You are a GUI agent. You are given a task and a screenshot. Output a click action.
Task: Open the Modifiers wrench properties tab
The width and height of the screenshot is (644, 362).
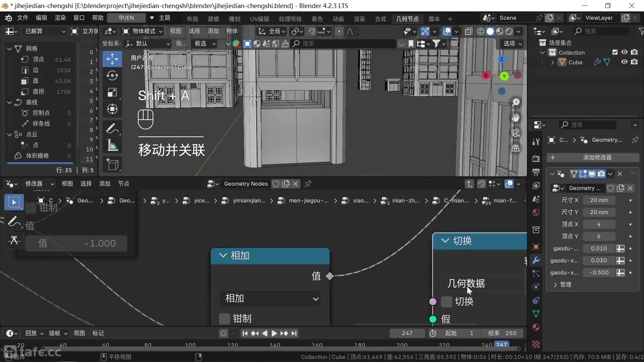click(x=536, y=260)
